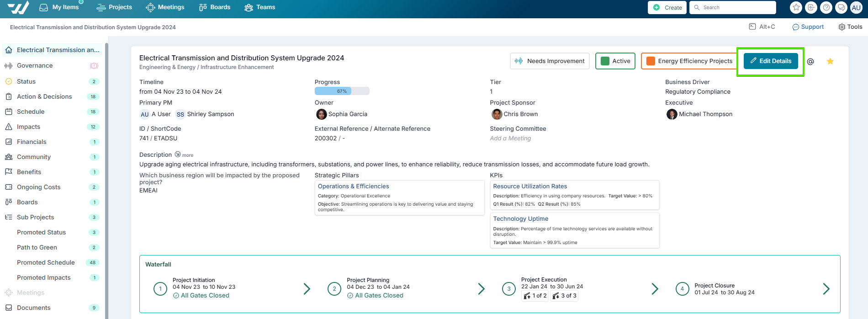Expand the Project Planning phase chevron
Screen dimensions: 868x319
point(481,288)
